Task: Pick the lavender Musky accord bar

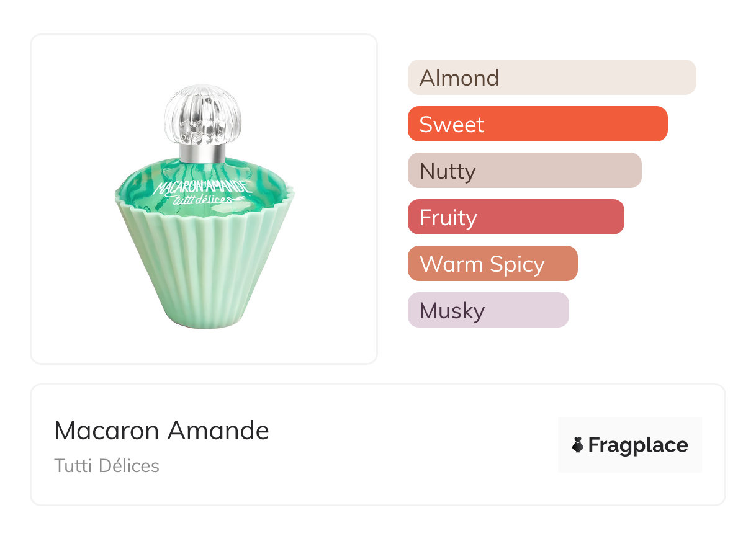Action: tap(488, 310)
